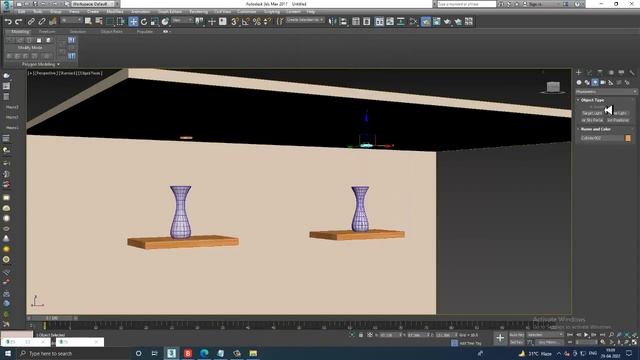Screen dimensions: 640x360
Task: Select the Cameras category in Create panel
Action: coord(603,82)
